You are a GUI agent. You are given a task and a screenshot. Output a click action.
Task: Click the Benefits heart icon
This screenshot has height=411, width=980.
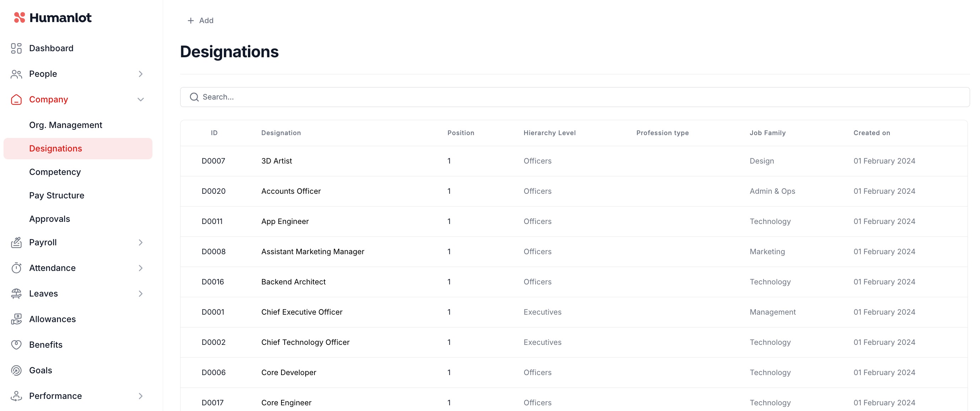pos(16,345)
